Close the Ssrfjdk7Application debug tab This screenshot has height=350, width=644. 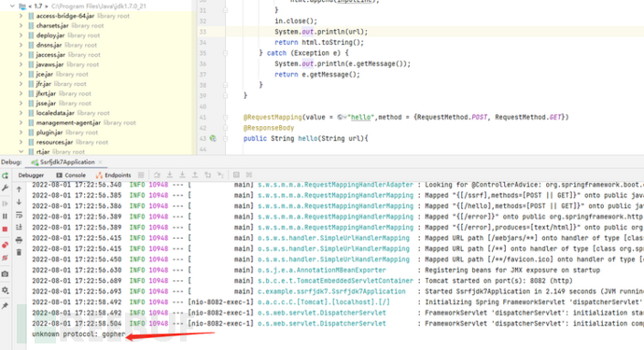coord(101,162)
